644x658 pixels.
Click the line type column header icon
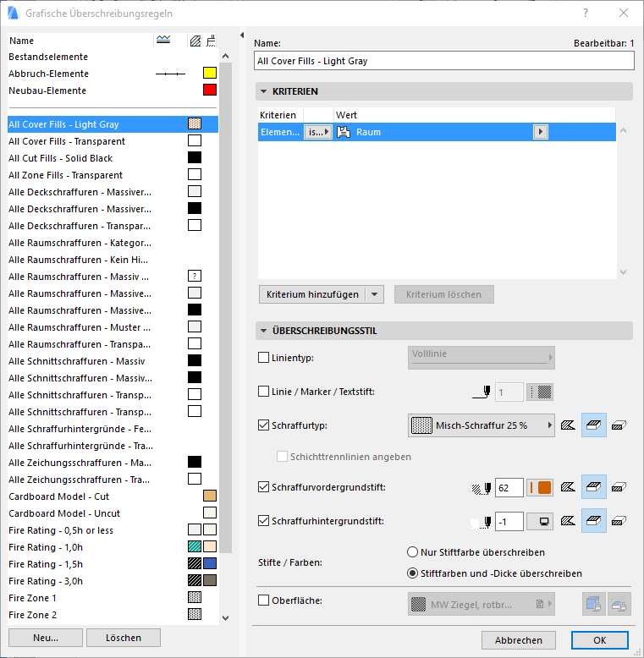point(163,41)
